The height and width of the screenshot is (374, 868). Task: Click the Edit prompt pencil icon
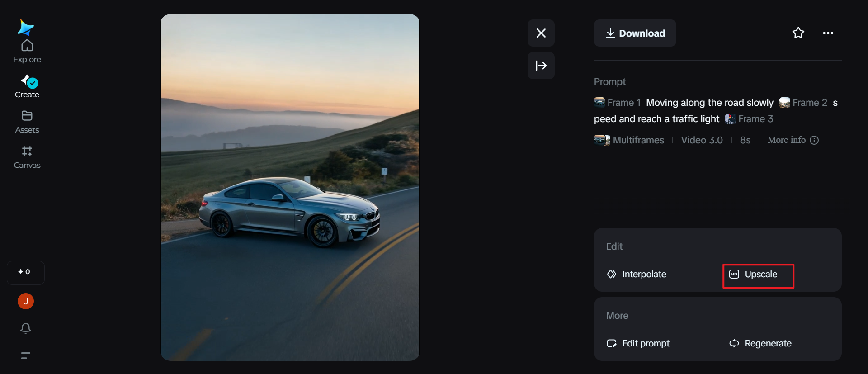[x=612, y=343]
